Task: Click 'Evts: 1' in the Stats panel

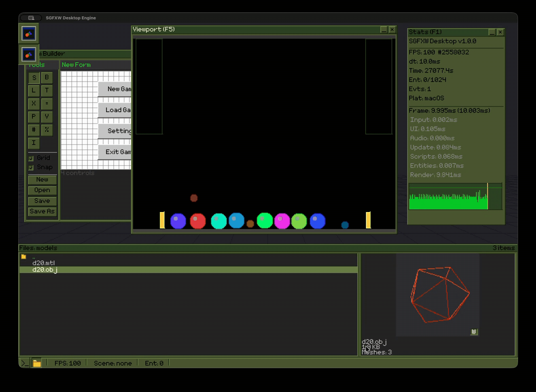Action: pyautogui.click(x=420, y=89)
